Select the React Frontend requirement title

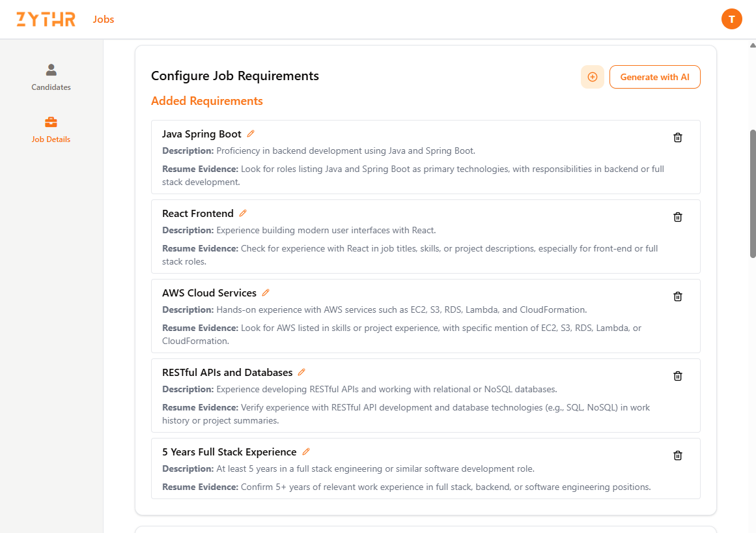coord(198,213)
